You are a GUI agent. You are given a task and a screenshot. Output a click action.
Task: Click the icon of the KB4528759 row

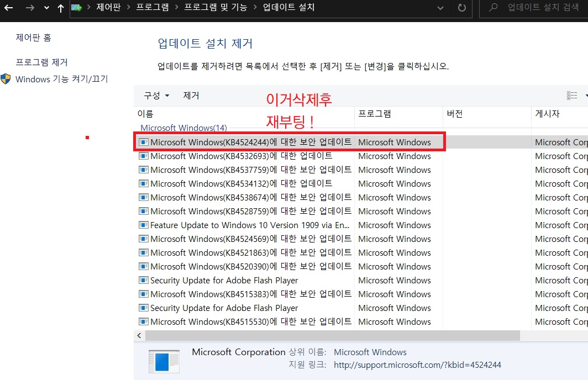144,212
